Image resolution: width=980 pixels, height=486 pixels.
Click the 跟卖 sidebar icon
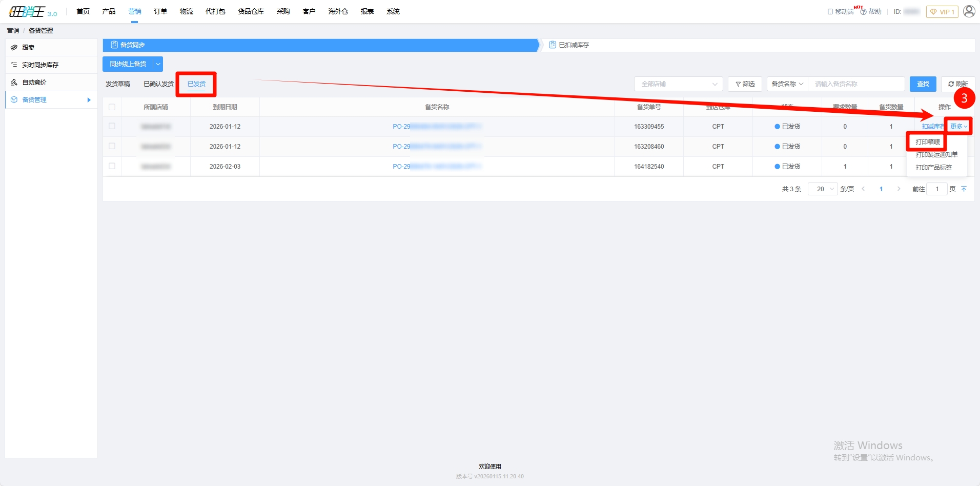tap(14, 48)
